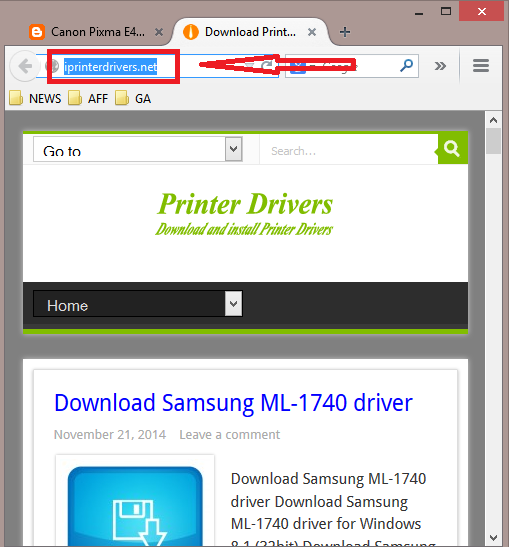Click the green site search button
This screenshot has width=509, height=547.
tap(452, 149)
